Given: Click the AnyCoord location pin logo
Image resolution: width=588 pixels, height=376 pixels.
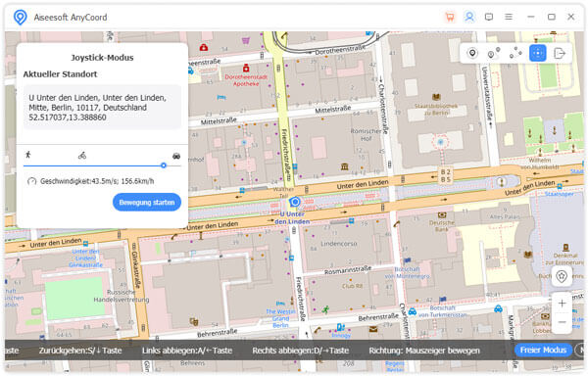Looking at the screenshot, I should [21, 18].
